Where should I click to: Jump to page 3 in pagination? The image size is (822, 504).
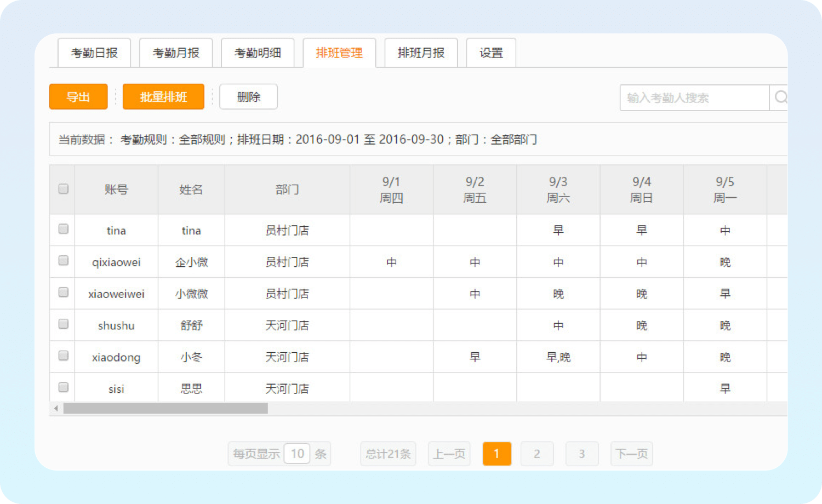pos(581,454)
